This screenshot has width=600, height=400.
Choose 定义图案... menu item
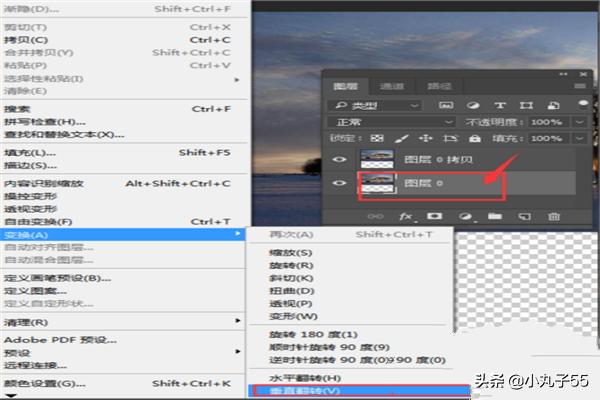point(122,291)
